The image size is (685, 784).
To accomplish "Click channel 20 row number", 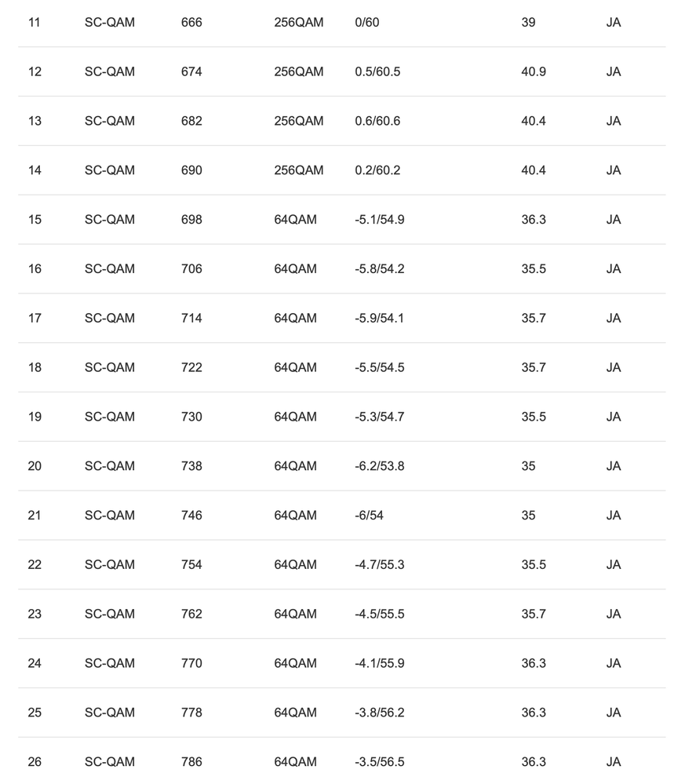I will (x=35, y=466).
